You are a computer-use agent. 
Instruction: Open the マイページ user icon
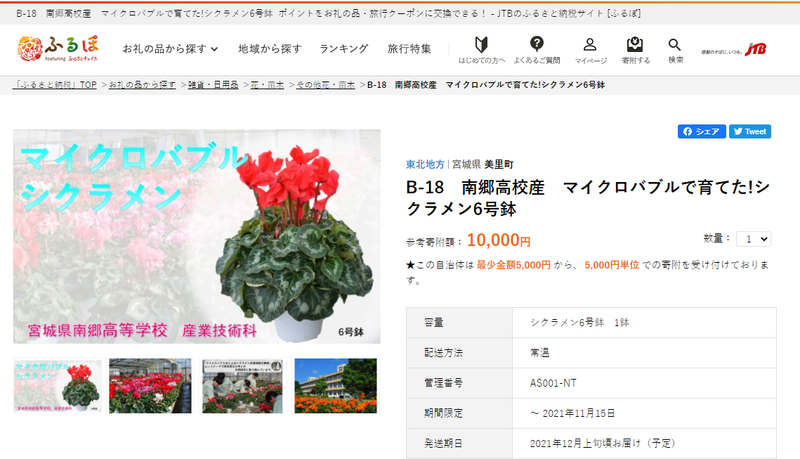(590, 50)
